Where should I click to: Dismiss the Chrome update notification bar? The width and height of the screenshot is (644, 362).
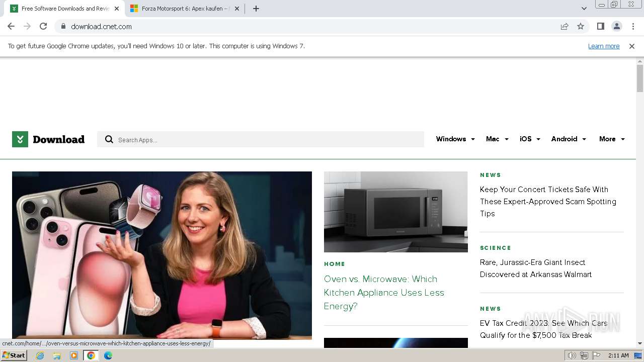[632, 46]
